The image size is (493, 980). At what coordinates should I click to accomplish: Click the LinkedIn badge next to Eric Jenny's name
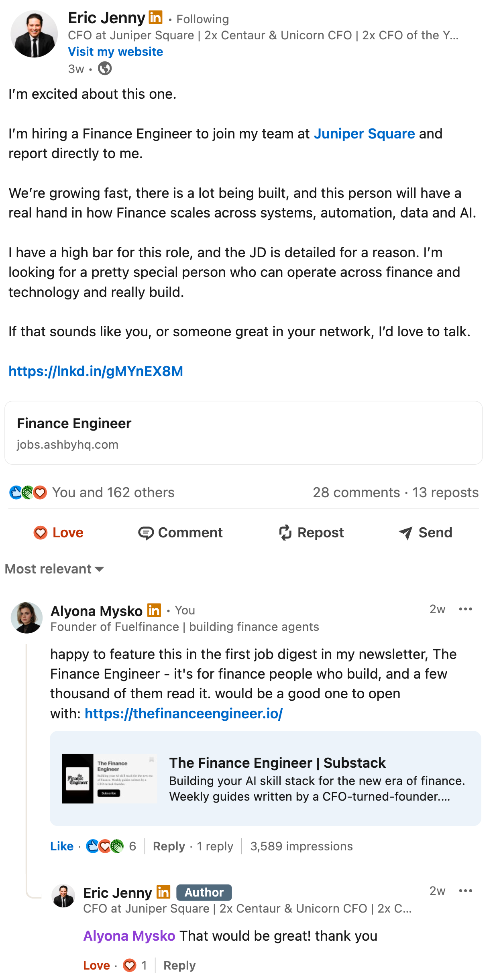pyautogui.click(x=155, y=18)
